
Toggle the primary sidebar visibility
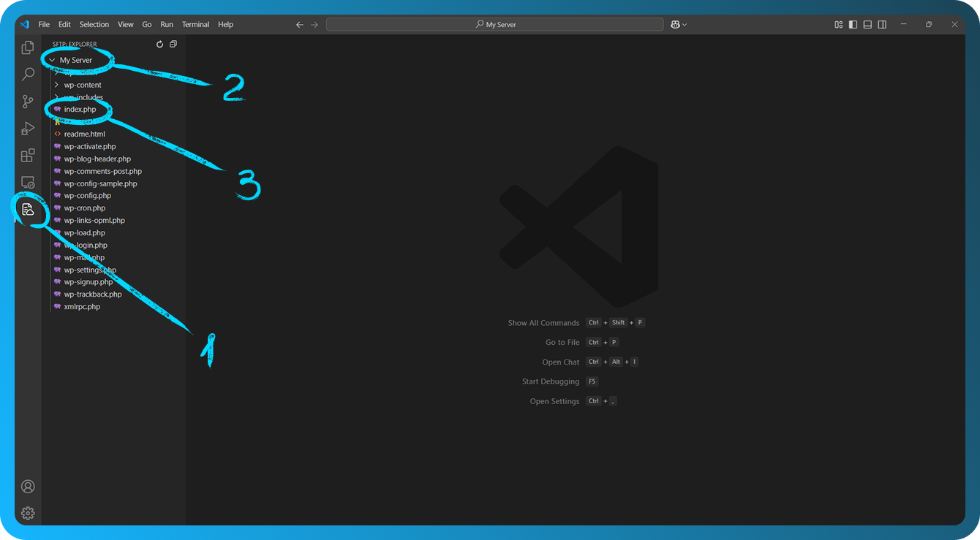[x=853, y=24]
